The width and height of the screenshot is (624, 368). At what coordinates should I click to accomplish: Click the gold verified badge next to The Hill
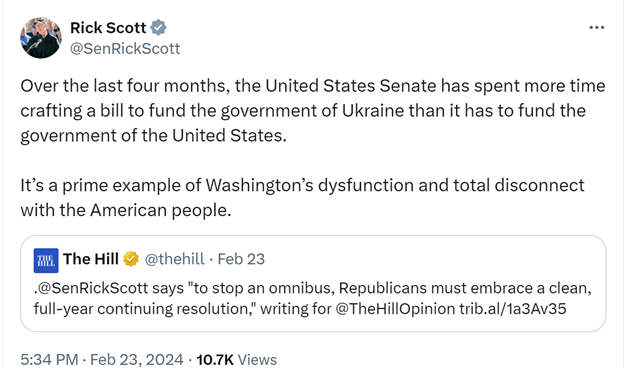(x=131, y=259)
